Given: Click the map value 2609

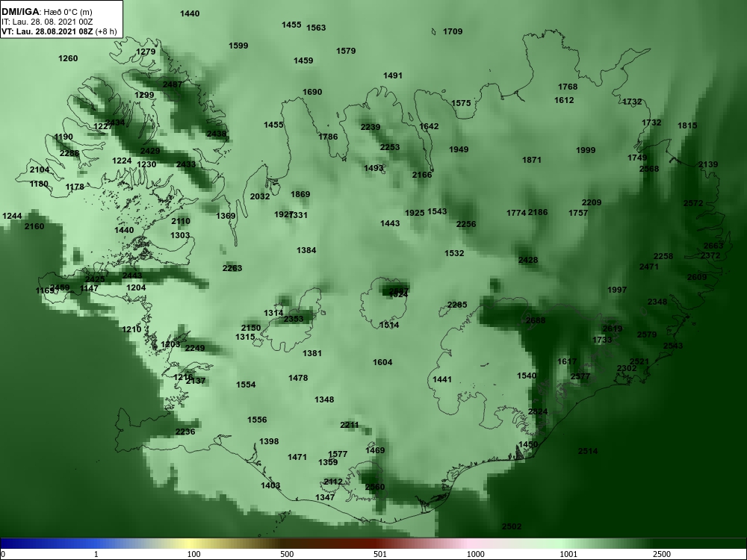Looking at the screenshot, I should (x=697, y=277).
